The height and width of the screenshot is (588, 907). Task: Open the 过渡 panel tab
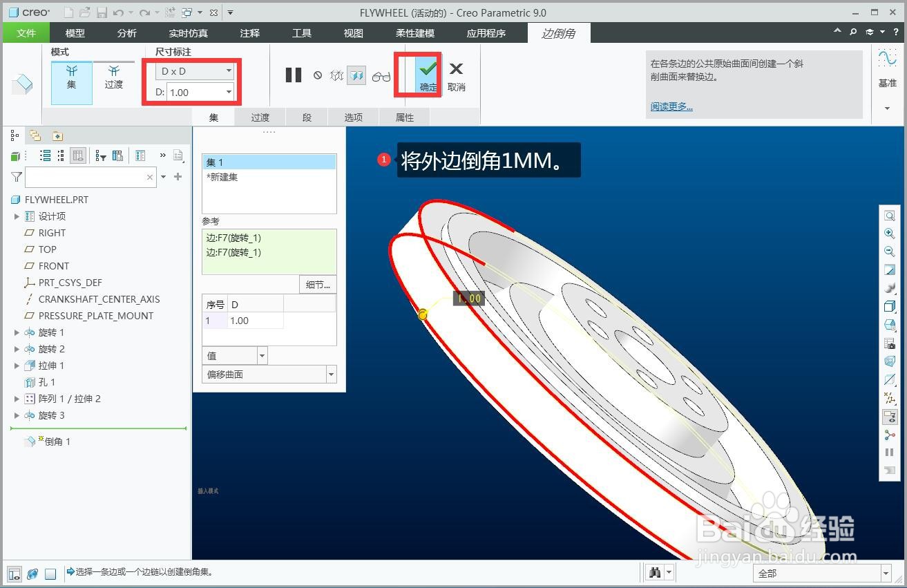pos(260,117)
